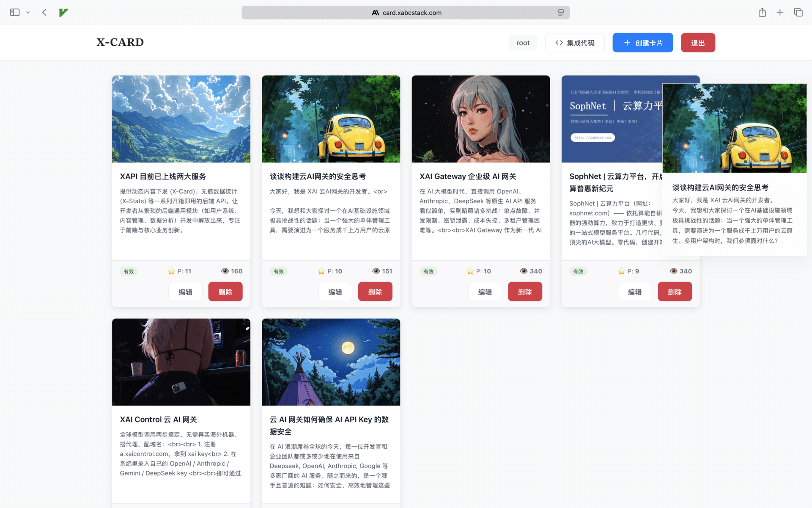Click the back navigation arrow
812x508 pixels.
(x=44, y=12)
